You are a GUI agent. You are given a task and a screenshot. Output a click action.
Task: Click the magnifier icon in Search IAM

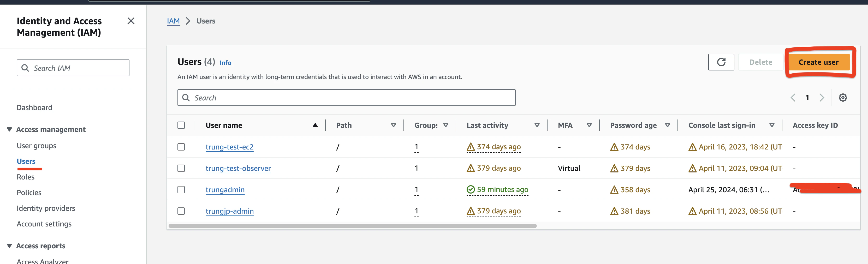click(25, 68)
